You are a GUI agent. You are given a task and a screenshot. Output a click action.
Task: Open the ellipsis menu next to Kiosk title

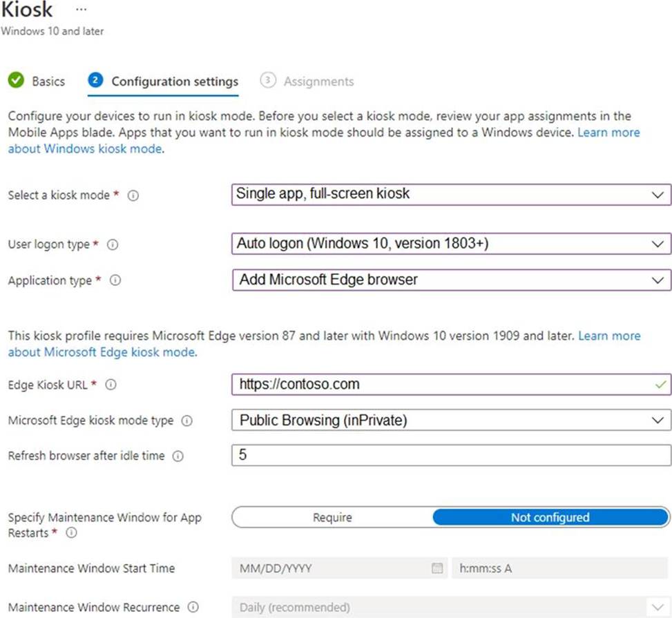81,10
